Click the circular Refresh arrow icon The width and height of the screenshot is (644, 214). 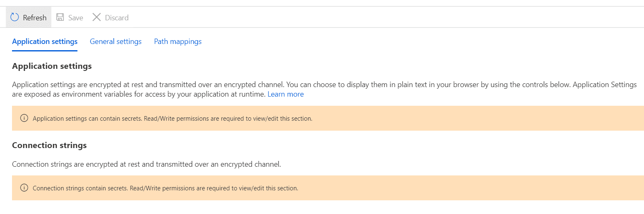(x=15, y=17)
